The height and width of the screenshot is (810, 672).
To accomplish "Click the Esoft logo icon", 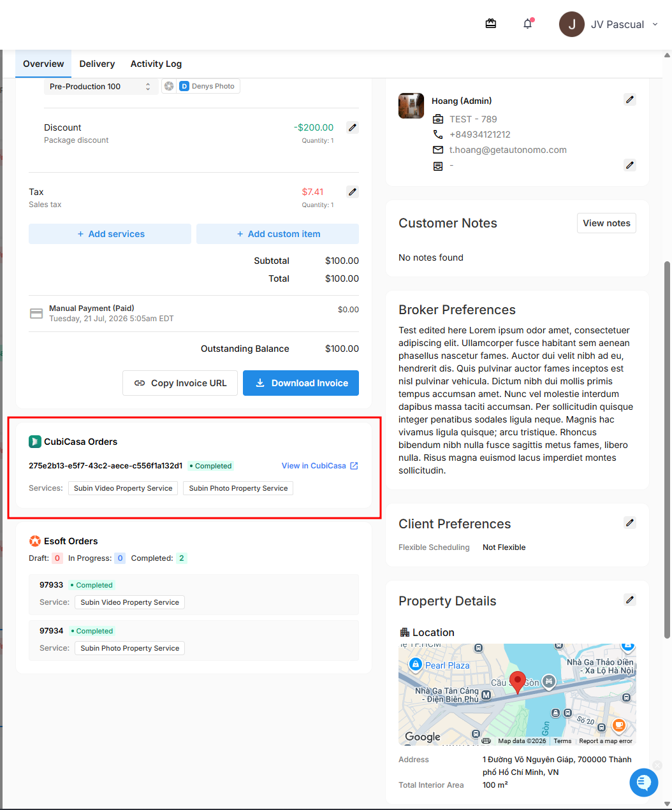I will [35, 541].
